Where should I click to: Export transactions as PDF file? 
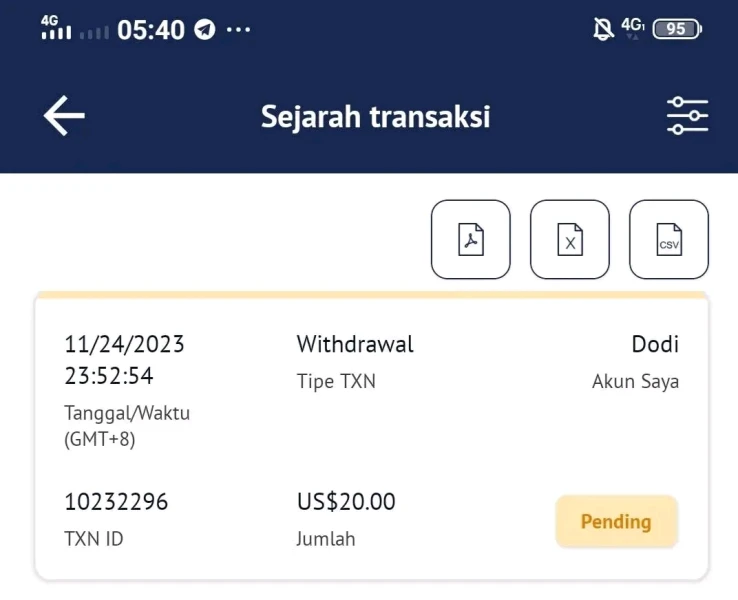pos(471,240)
